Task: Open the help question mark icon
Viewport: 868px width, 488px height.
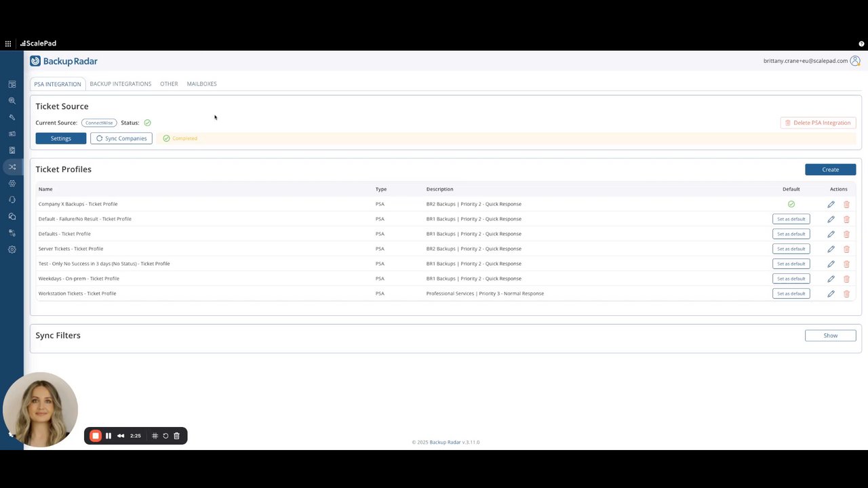Action: pyautogui.click(x=861, y=43)
